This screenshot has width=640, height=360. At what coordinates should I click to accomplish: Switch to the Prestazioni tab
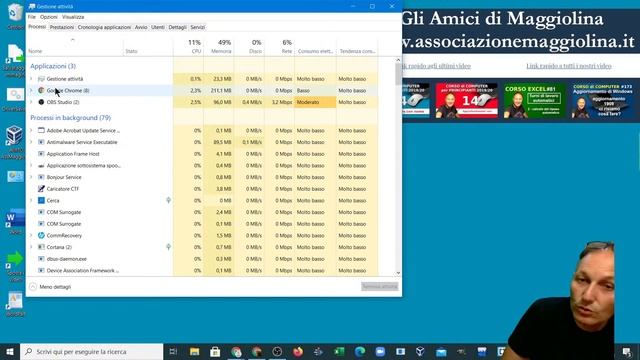(x=62, y=27)
